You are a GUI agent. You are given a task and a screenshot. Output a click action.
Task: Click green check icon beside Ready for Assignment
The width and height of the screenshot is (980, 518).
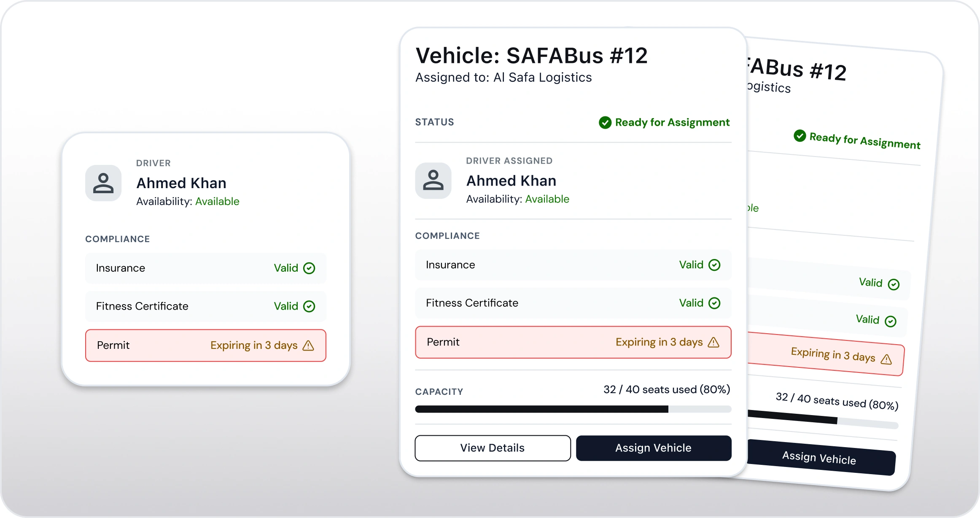605,122
